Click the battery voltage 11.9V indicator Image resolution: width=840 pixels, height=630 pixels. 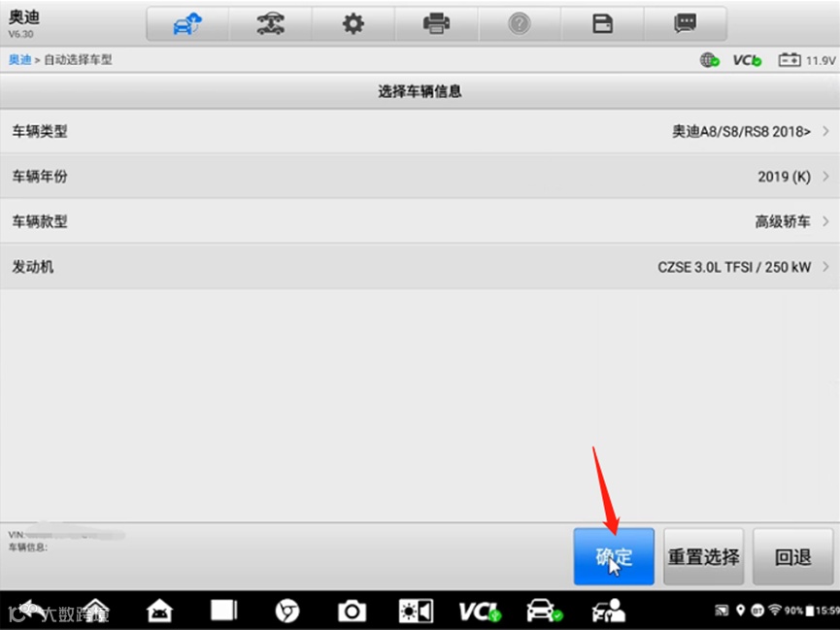click(806, 60)
